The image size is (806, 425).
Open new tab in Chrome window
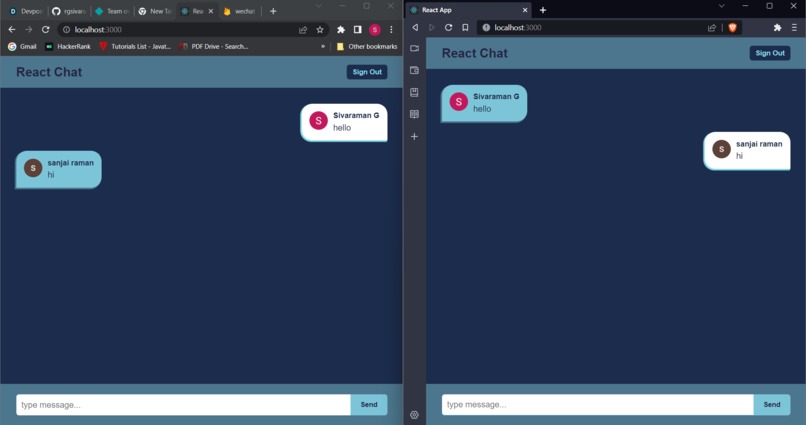pos(273,11)
